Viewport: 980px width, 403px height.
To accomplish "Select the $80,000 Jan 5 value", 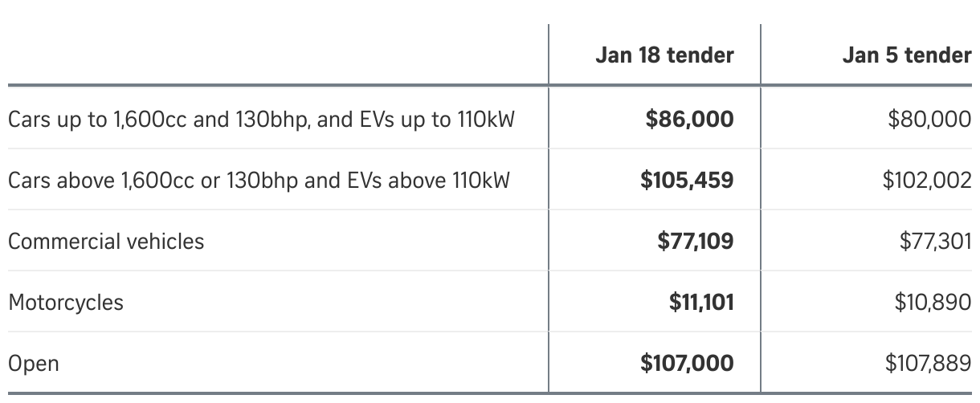I will point(929,120).
